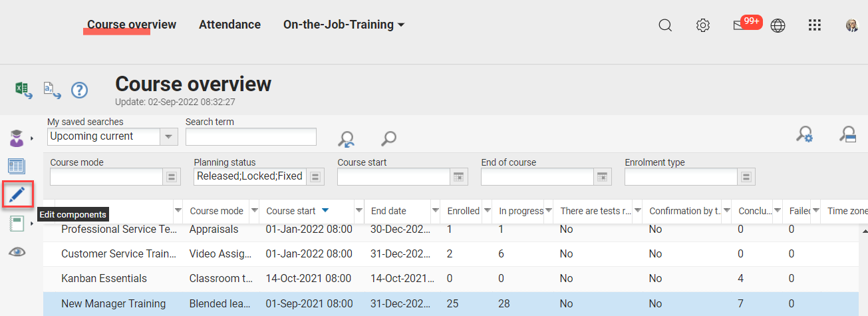Switch to the Attendance tab

coord(229,25)
